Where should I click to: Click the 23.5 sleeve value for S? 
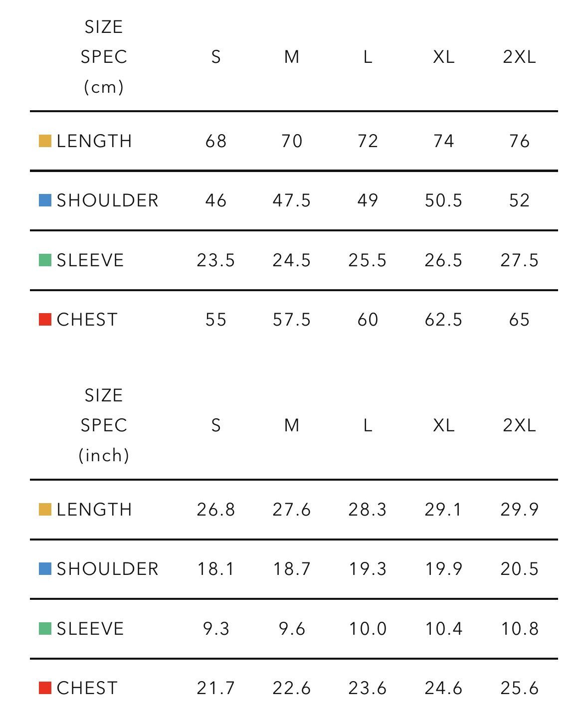pos(215,261)
